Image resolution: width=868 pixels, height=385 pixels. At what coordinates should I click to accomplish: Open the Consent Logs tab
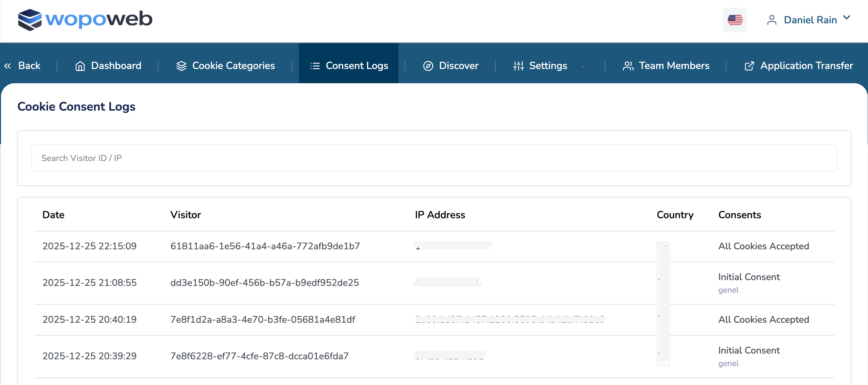(356, 66)
